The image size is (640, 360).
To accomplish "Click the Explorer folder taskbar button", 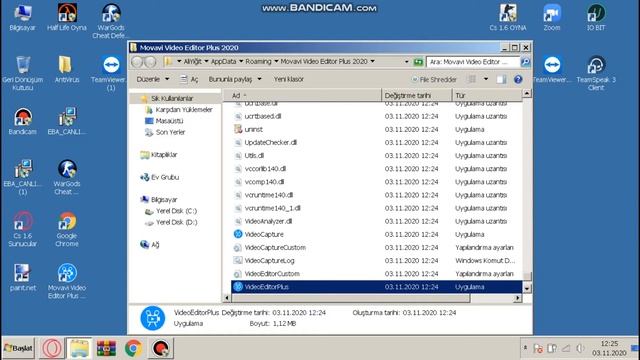I will pyautogui.click(x=79, y=349).
